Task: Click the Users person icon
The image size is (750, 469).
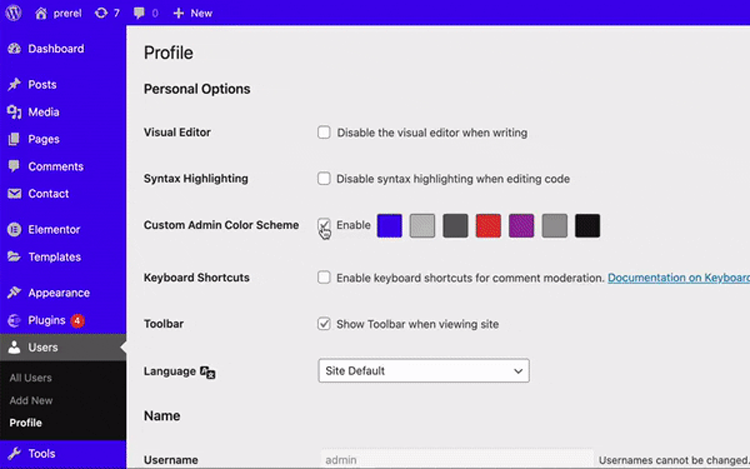Action: click(14, 347)
